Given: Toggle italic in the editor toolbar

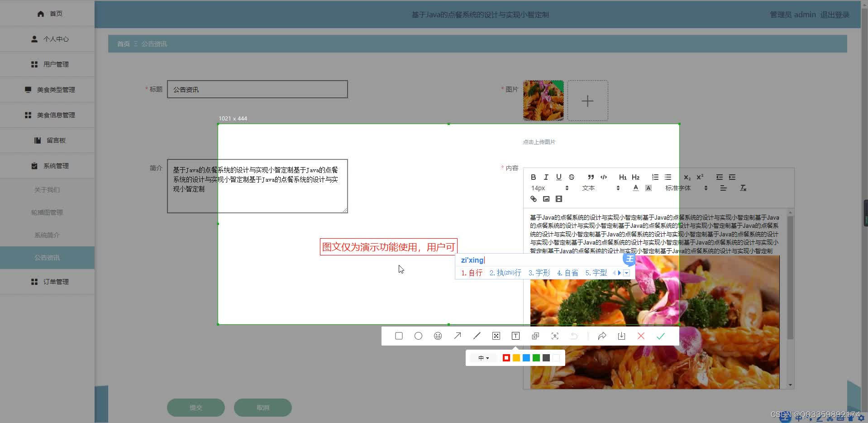Looking at the screenshot, I should pos(546,177).
